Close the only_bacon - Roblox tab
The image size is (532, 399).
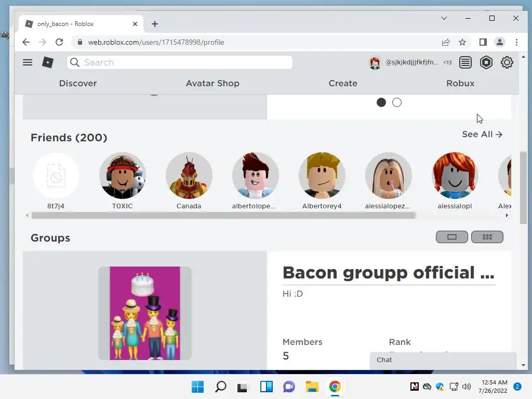pos(135,24)
